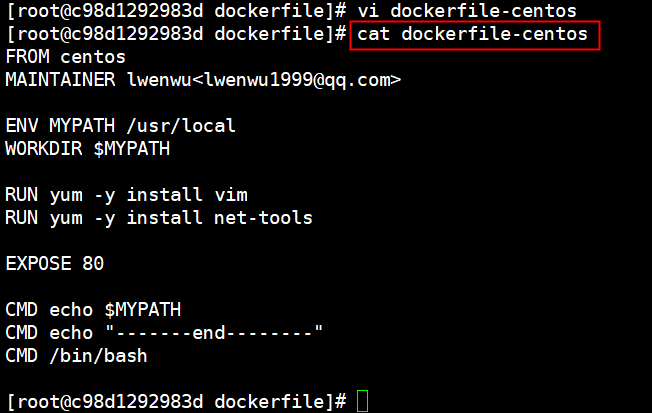Screen dimensions: 652x413
Task: Click the CMD /bin/bash line
Action: point(77,356)
